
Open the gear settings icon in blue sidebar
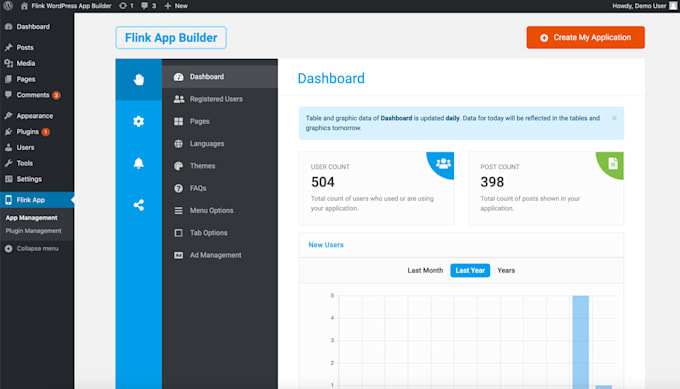138,121
